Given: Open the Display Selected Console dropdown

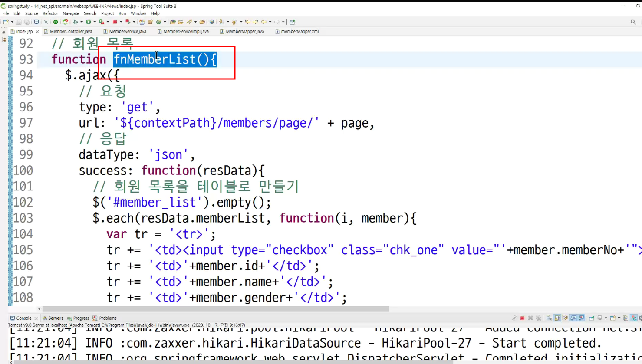Looking at the screenshot, I should pyautogui.click(x=606, y=318).
